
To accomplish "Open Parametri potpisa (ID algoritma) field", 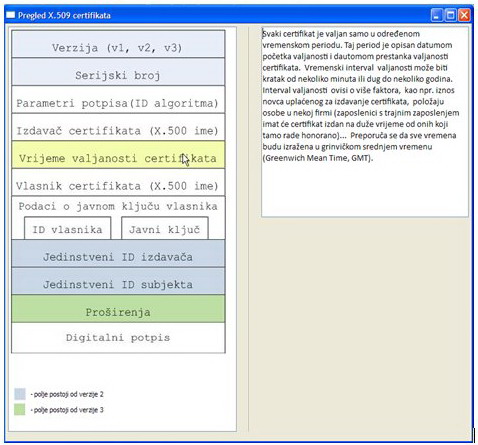I will 118,99.
